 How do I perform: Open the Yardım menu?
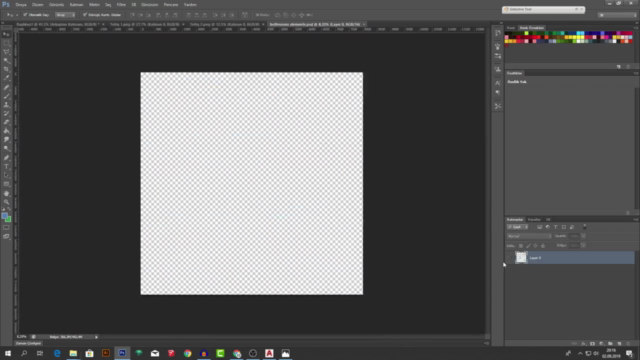pyautogui.click(x=190, y=5)
